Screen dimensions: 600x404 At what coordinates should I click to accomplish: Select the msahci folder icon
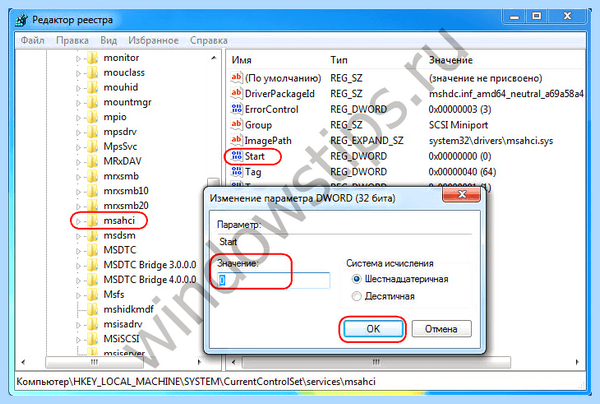coord(92,221)
